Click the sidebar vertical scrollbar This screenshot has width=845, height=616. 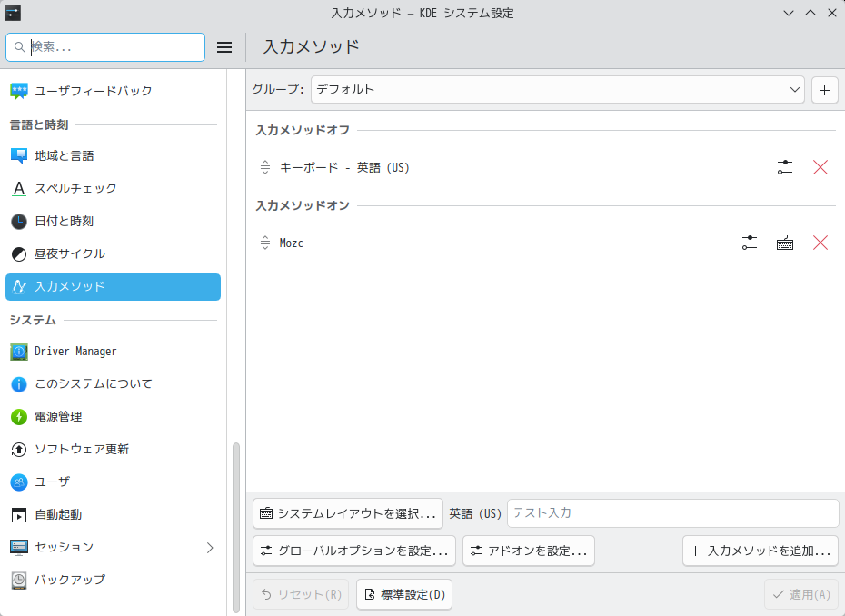[236, 528]
